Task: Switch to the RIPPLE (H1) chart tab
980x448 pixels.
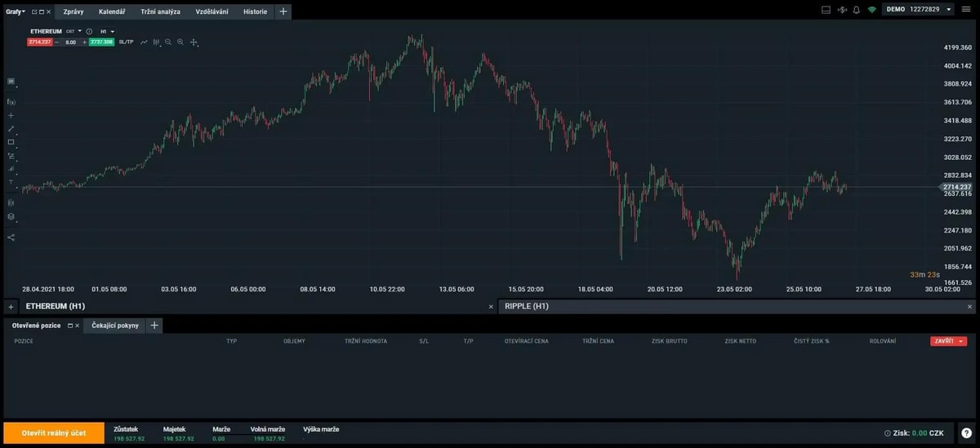Action: [527, 307]
